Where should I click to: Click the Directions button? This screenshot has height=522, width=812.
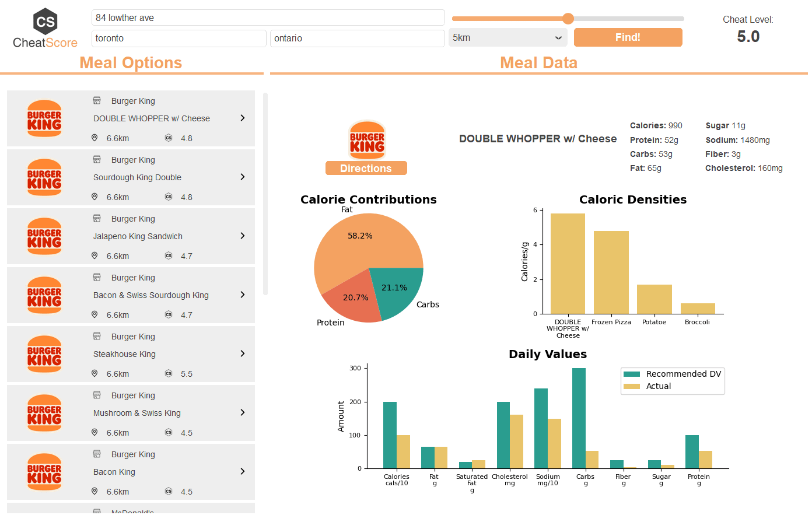[x=366, y=168]
